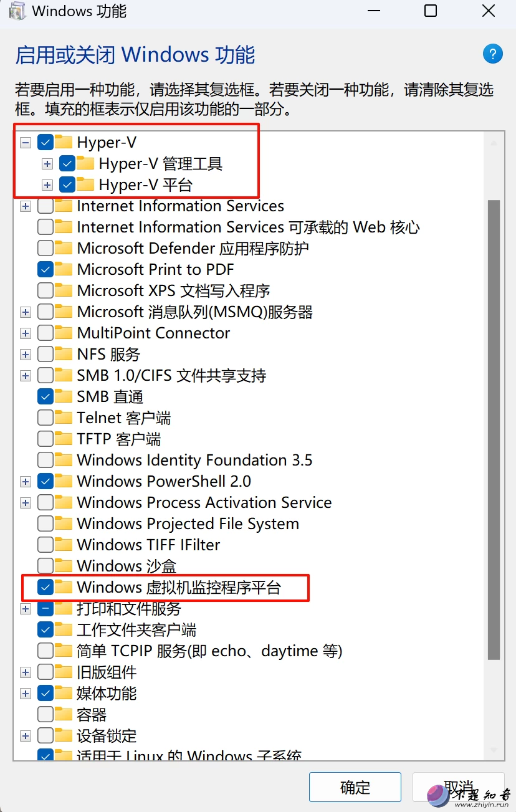The width and height of the screenshot is (516, 812).
Task: Click the NFS 服务 folder icon
Action: pos(64,354)
